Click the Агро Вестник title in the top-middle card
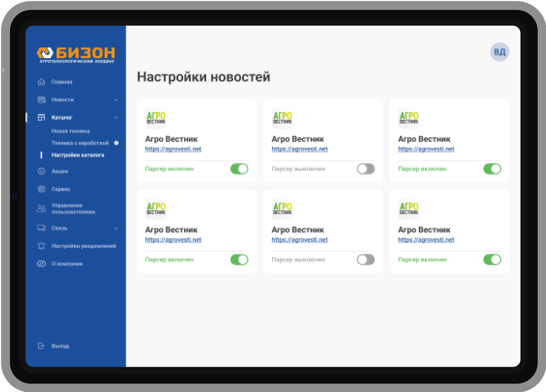The width and height of the screenshot is (546, 392). 298,139
